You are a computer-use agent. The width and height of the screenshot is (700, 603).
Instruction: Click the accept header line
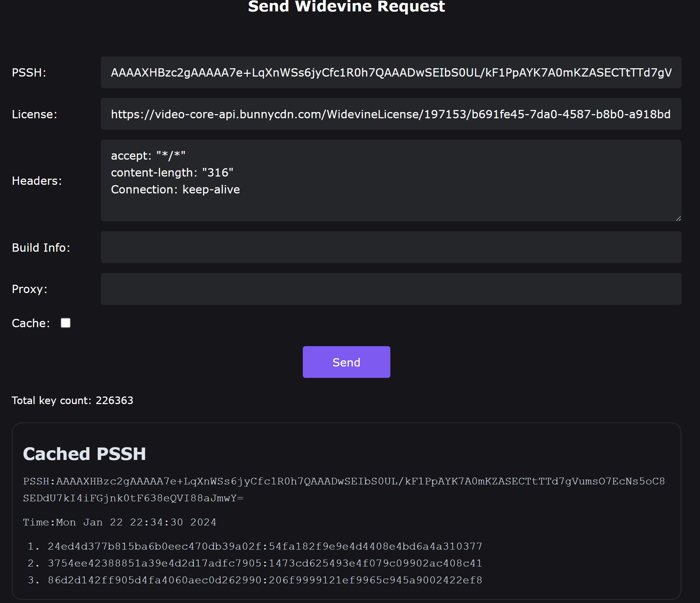[x=148, y=155]
